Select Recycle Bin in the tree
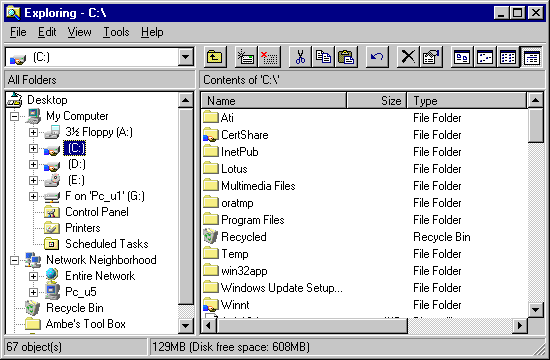Screen dimensions: 550x360 75,308
